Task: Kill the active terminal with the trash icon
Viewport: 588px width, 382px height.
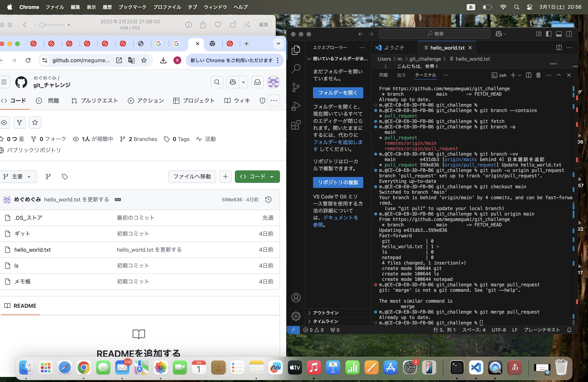Action: 538,75
